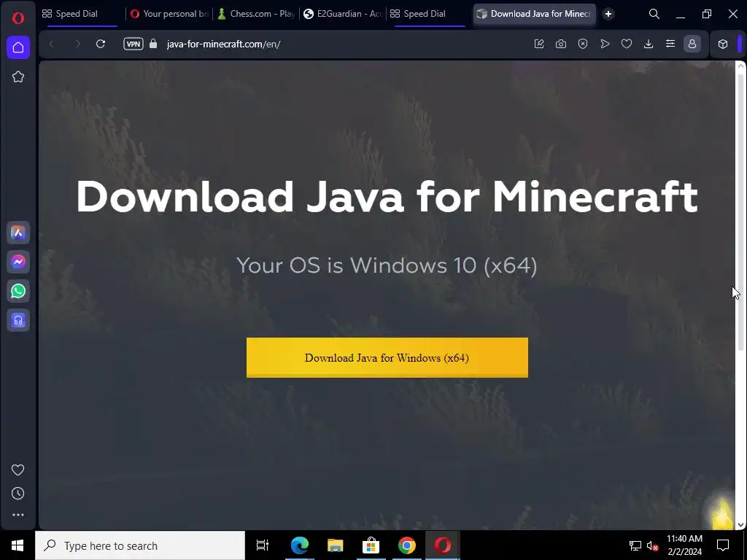The width and height of the screenshot is (747, 560).
Task: Search open tabs magnifier icon
Action: click(654, 14)
